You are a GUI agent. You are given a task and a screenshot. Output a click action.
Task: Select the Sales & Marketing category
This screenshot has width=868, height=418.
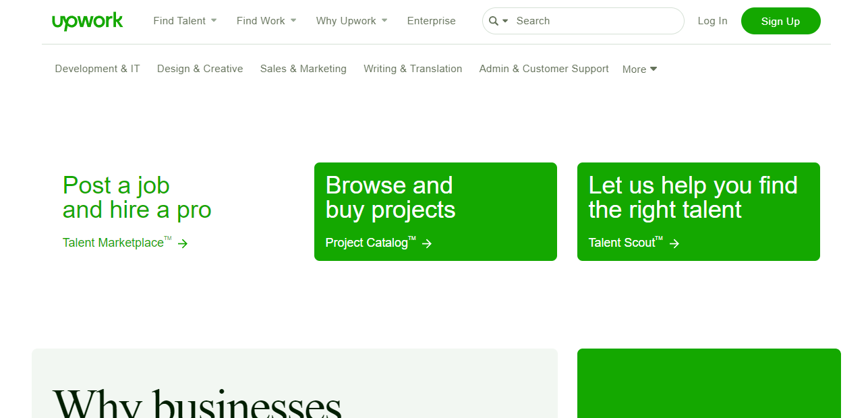click(303, 69)
